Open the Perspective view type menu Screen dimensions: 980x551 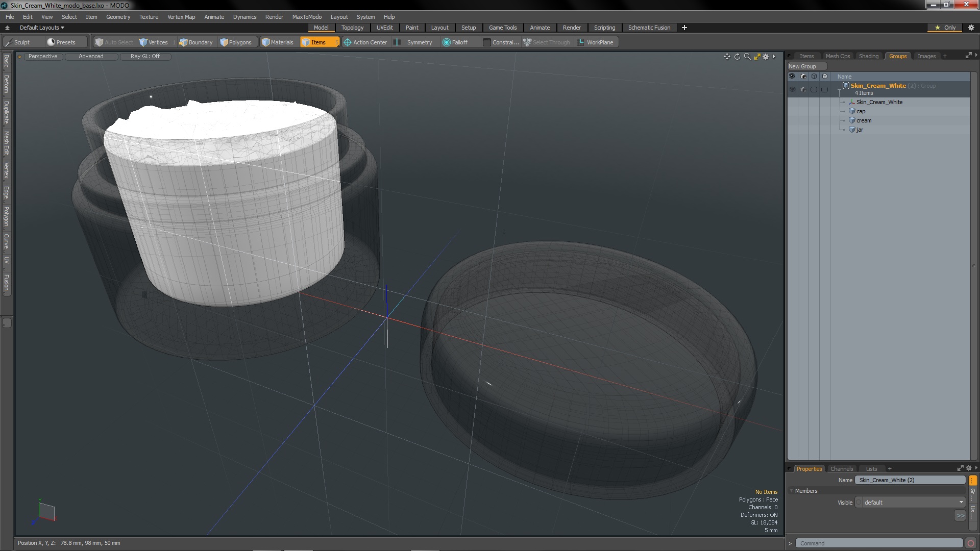(x=43, y=57)
